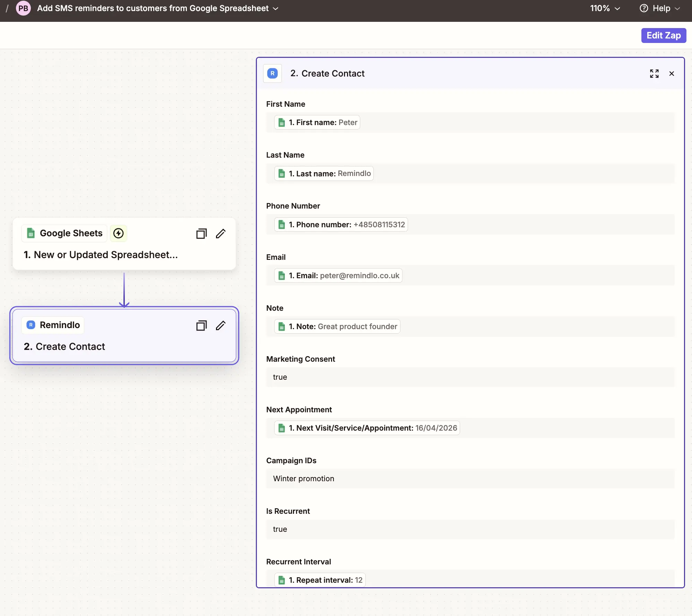Click the sheets icon in Next Appointment pill
Image resolution: width=692 pixels, height=616 pixels.
tap(282, 428)
